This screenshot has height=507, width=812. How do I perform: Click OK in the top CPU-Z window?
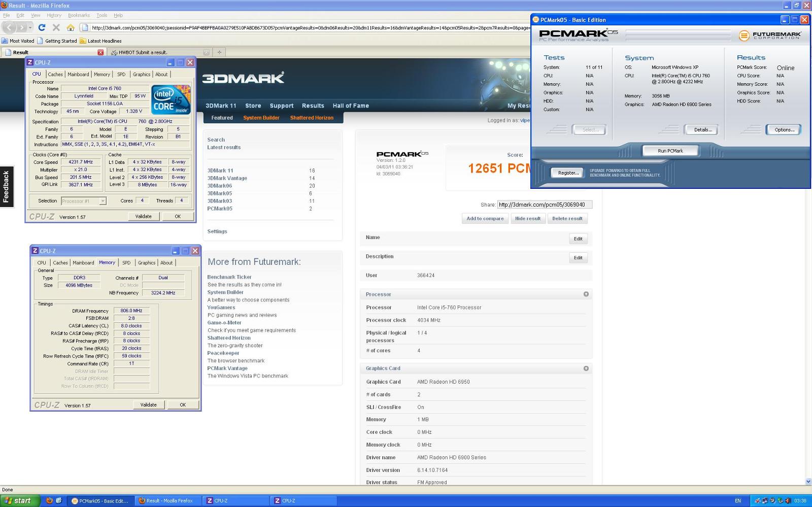click(178, 216)
